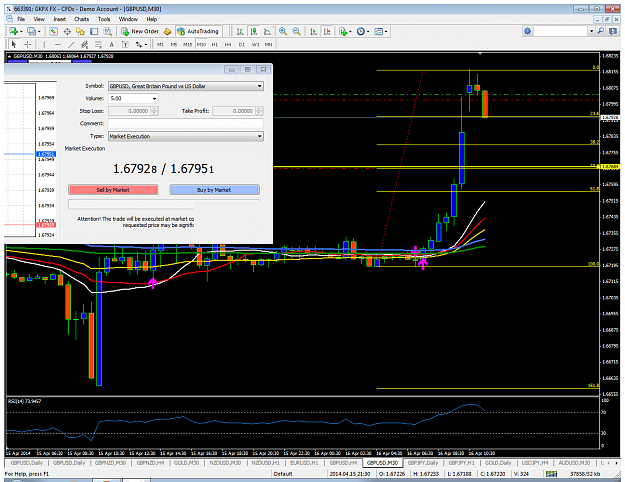Switch to the EURUSD,H1 chart tab

[x=304, y=463]
